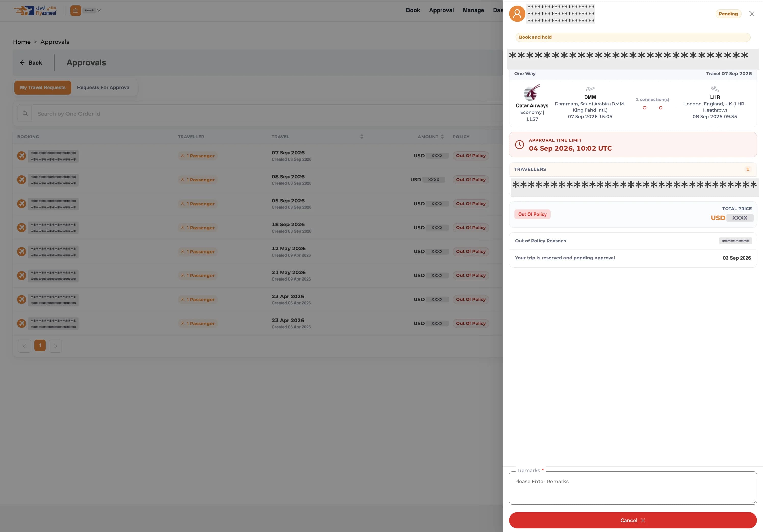Click flight icon of 12 May 2026 booking

(x=22, y=251)
